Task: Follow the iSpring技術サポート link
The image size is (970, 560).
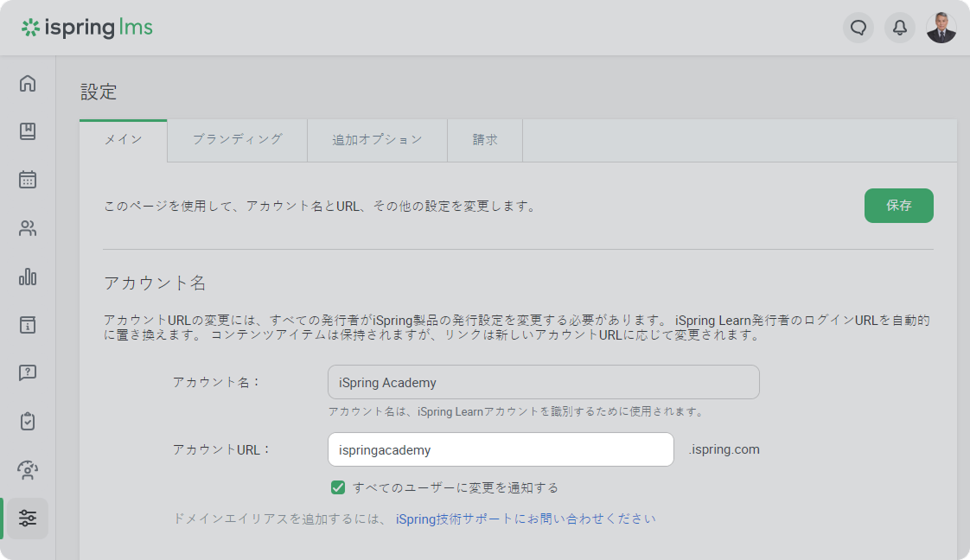Action: [455, 519]
